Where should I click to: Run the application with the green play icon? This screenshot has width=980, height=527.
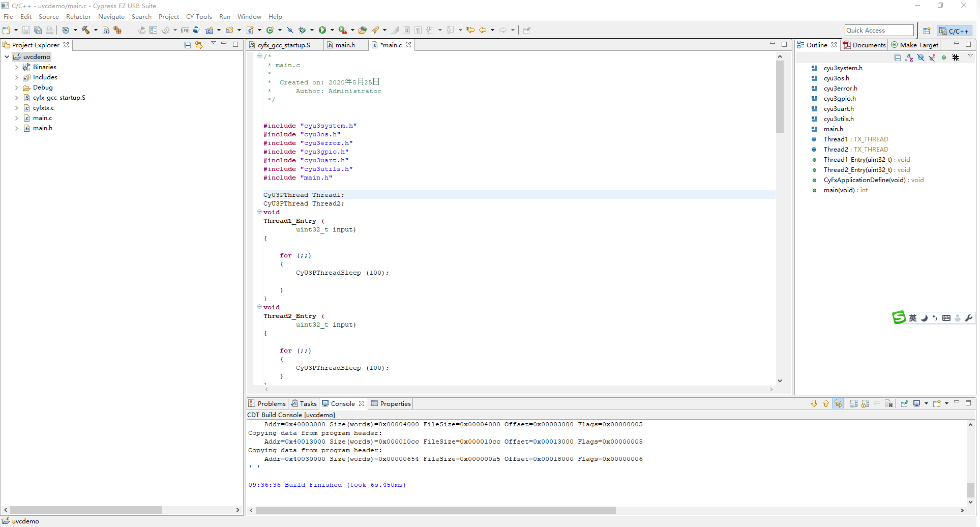point(322,30)
